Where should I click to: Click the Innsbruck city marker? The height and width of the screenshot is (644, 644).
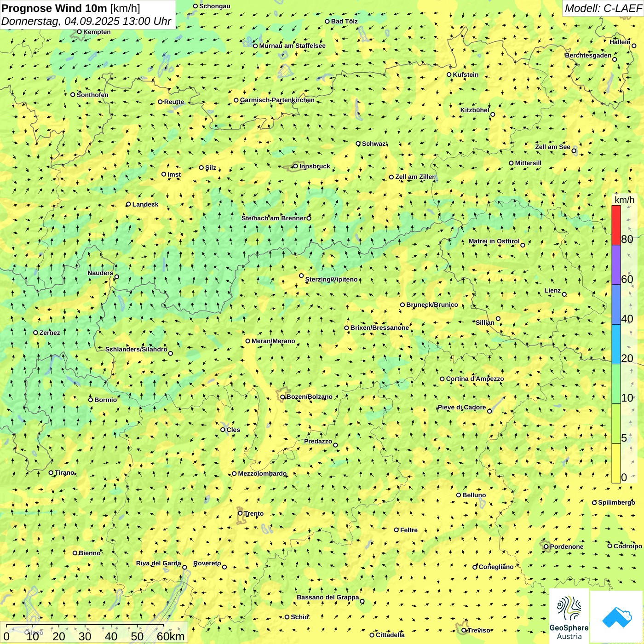[295, 166]
